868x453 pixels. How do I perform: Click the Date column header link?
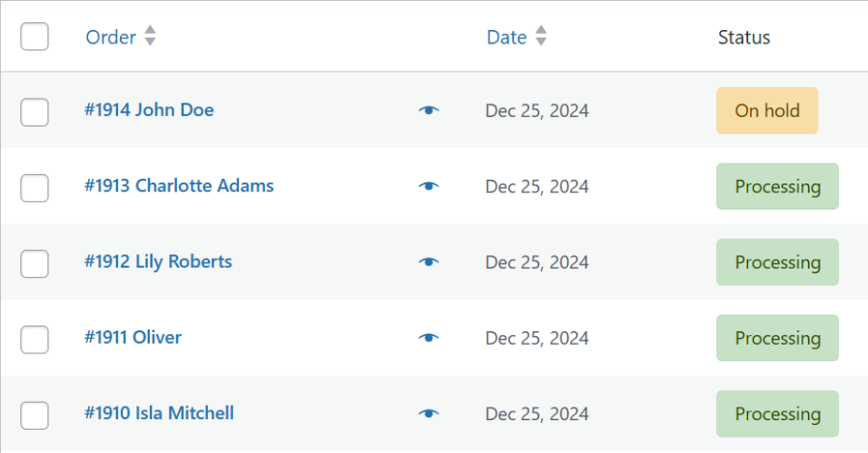506,37
